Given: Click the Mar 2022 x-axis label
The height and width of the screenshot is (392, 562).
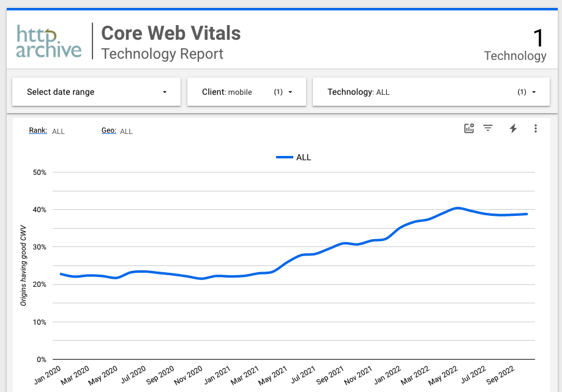Looking at the screenshot, I should (x=415, y=375).
